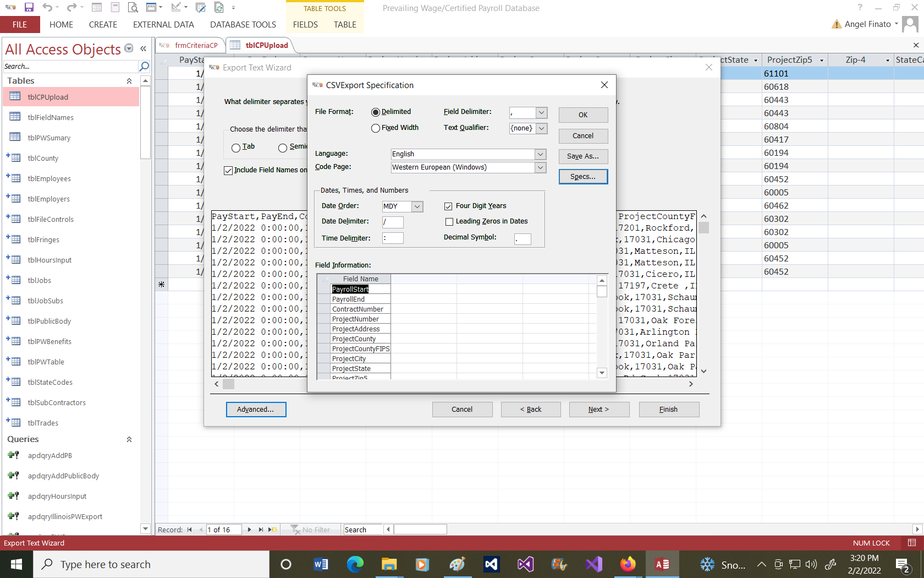Open the Code Page dropdown list
This screenshot has height=578, width=924.
(540, 167)
